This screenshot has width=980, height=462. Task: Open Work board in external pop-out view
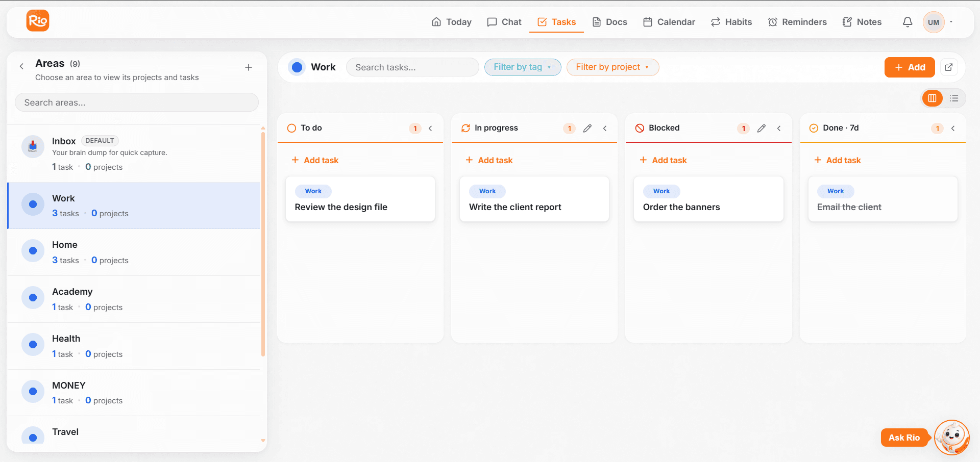pos(949,67)
